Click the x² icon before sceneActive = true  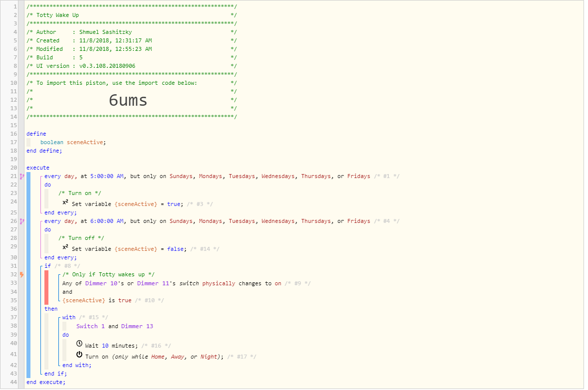pyautogui.click(x=65, y=202)
